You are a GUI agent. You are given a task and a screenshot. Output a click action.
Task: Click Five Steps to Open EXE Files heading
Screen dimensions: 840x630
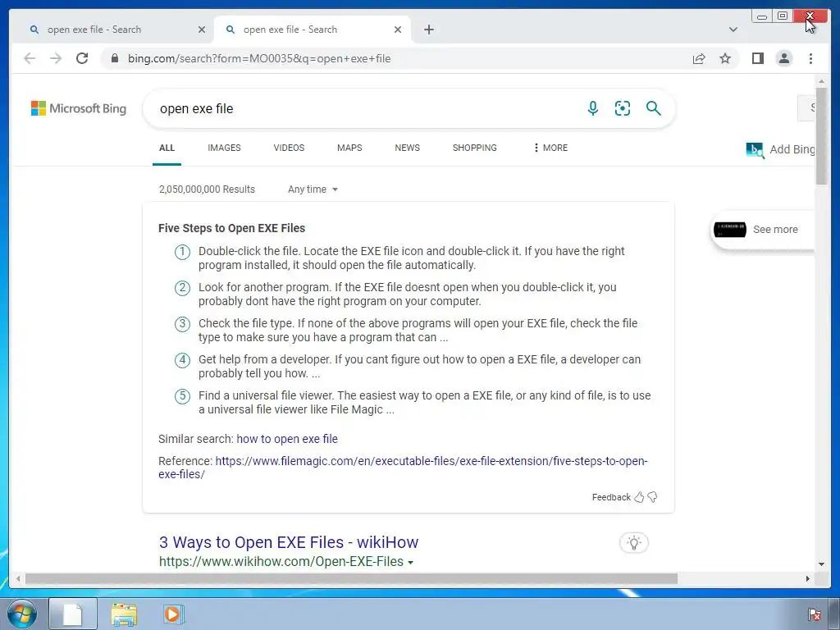coord(231,228)
